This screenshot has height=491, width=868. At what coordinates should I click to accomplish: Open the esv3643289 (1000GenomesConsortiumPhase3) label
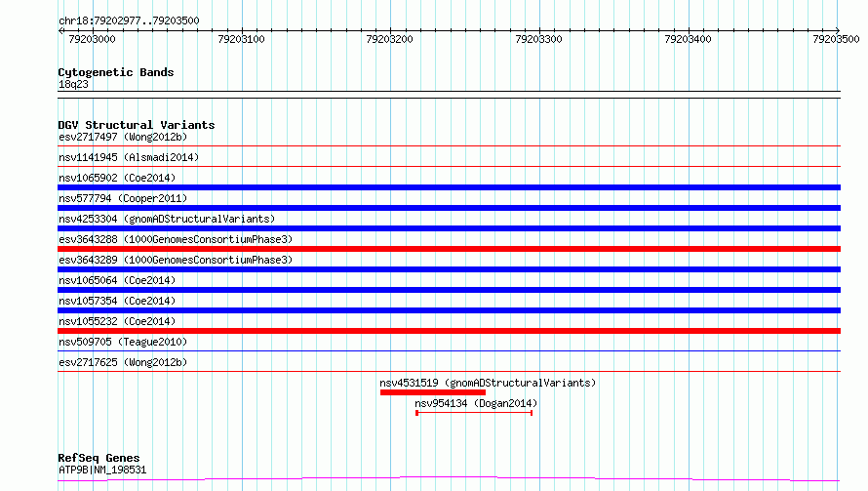176,260
